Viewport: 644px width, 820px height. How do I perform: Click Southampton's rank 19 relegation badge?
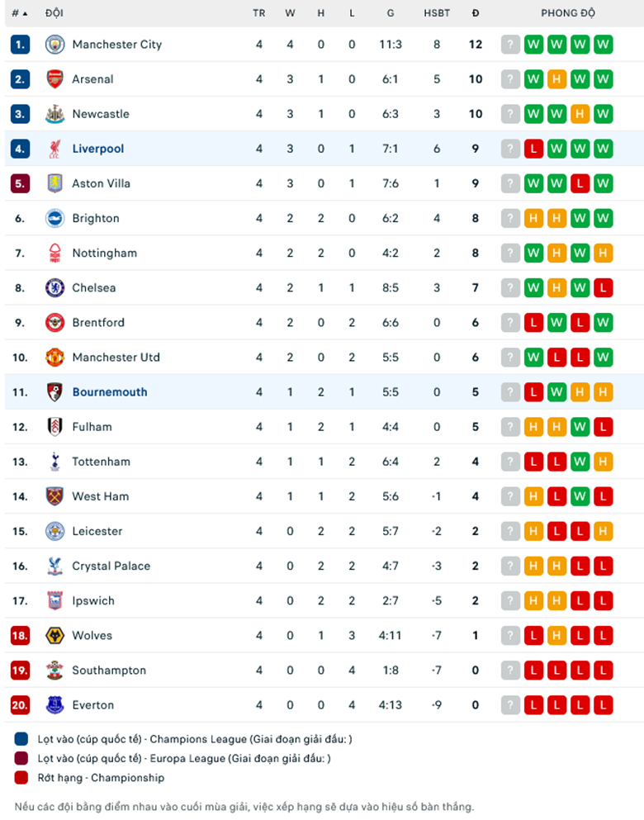point(20,670)
